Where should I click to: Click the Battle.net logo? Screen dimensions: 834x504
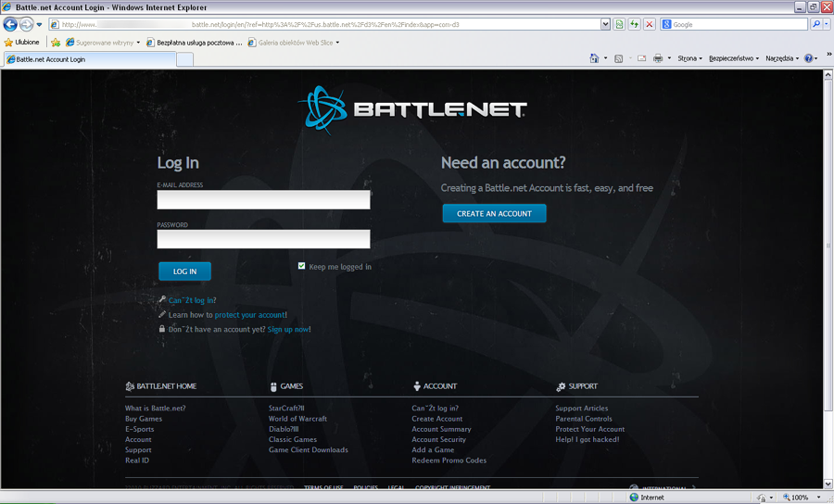[412, 109]
